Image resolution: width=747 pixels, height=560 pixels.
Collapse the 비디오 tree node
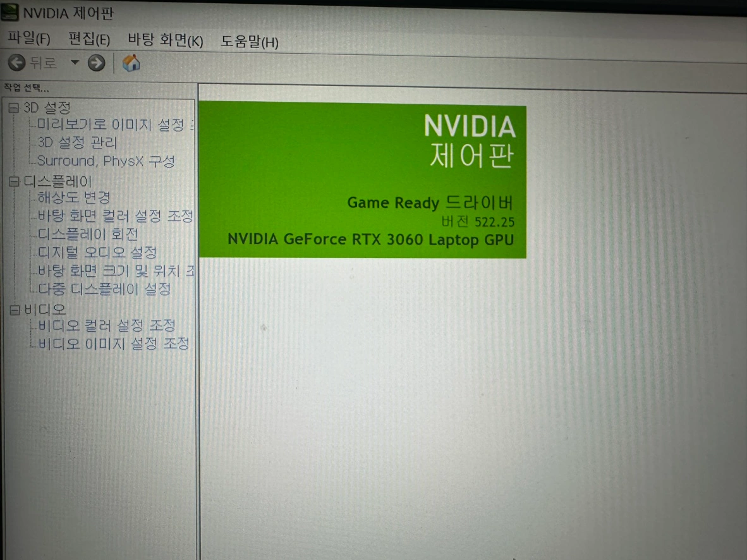pos(15,310)
